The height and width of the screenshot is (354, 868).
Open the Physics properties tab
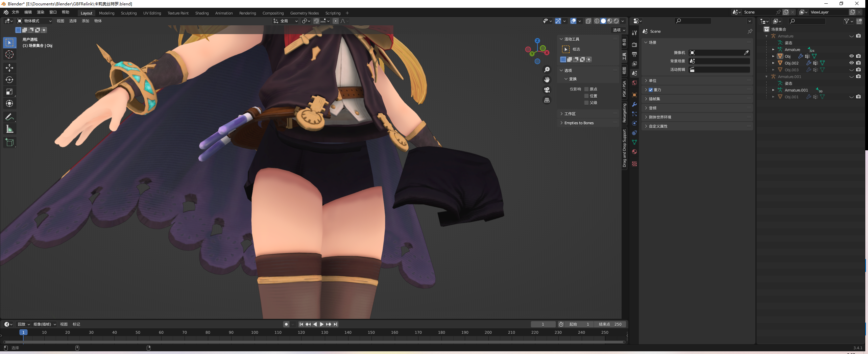(x=634, y=123)
